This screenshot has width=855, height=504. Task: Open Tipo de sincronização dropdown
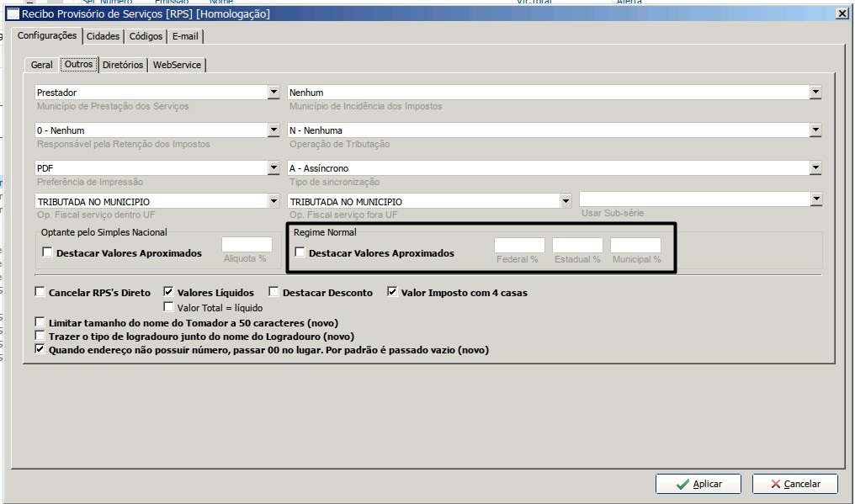pyautogui.click(x=815, y=168)
